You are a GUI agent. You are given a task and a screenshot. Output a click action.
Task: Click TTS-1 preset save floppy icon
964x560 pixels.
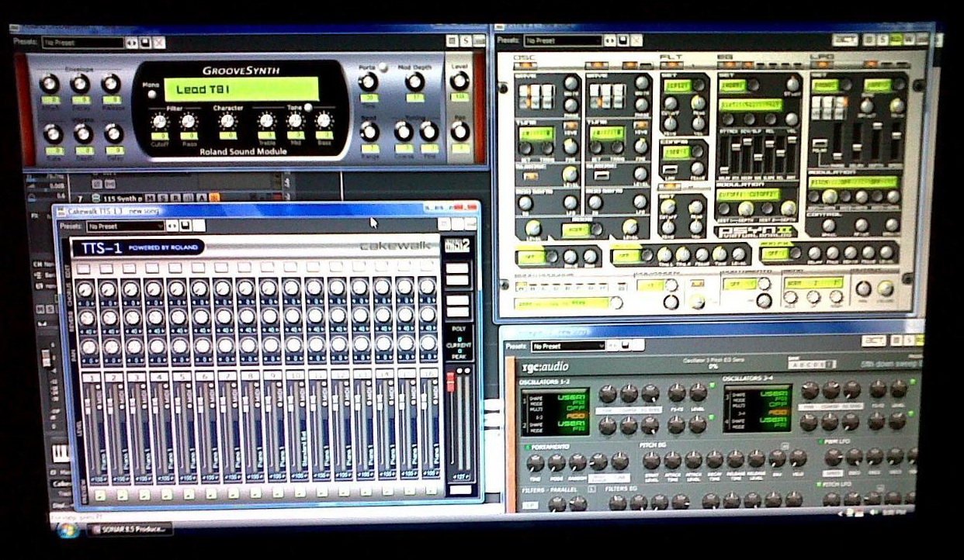pos(186,226)
